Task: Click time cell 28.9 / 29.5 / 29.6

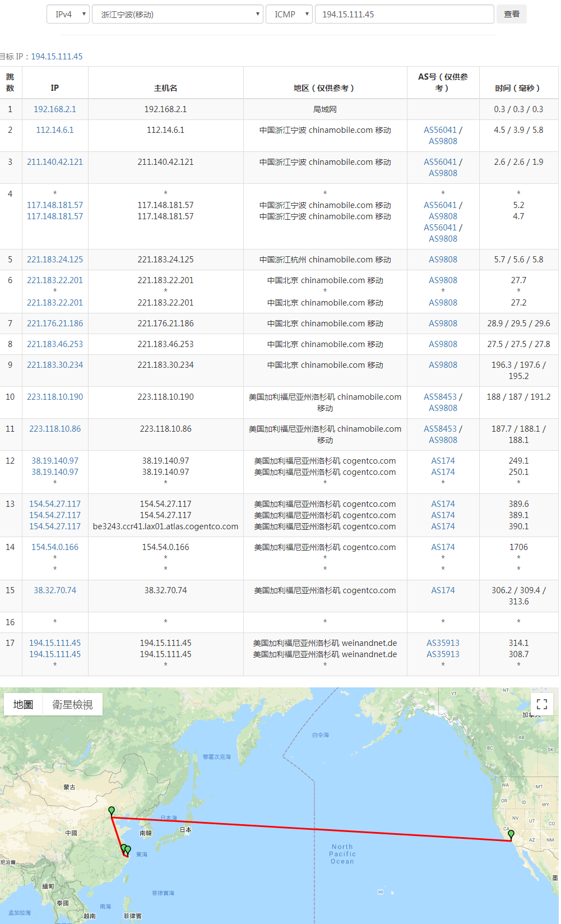Action: coord(518,324)
